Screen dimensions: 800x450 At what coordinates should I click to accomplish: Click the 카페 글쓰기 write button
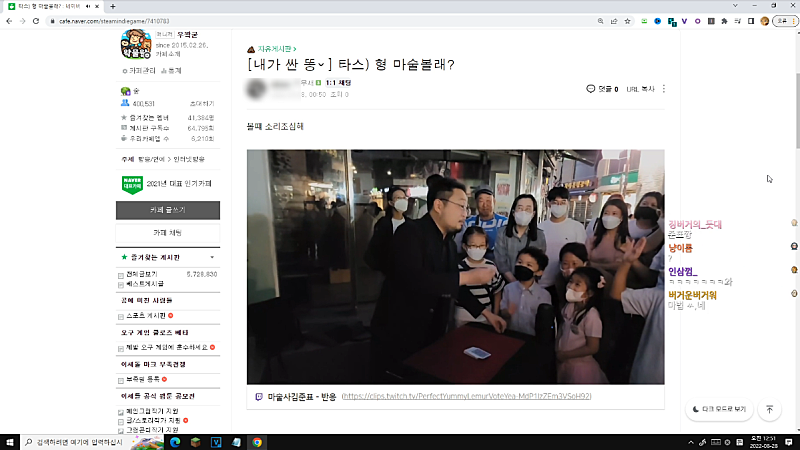[x=168, y=210]
